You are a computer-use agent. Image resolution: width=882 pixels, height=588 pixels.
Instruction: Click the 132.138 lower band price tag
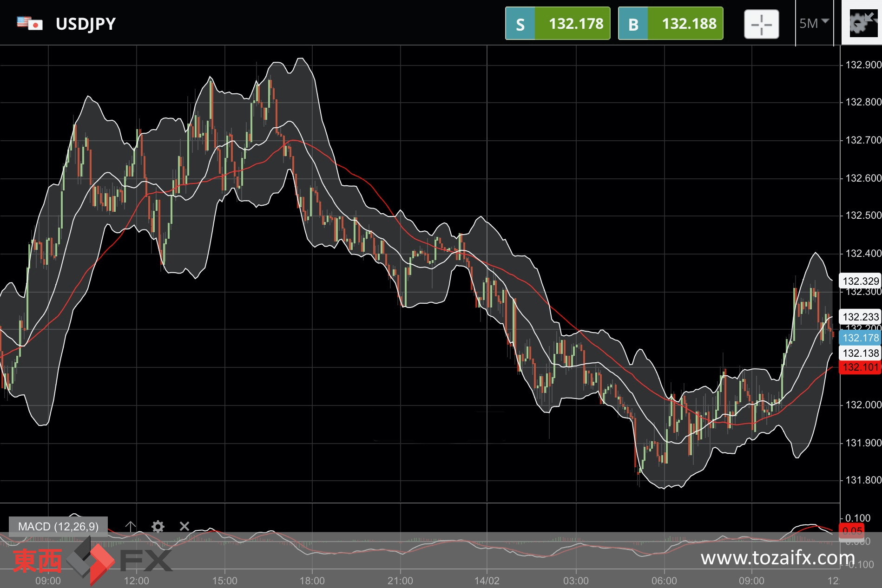pyautogui.click(x=860, y=353)
